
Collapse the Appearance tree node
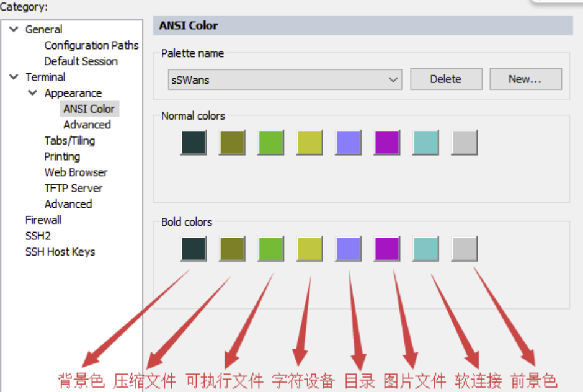pyautogui.click(x=33, y=92)
